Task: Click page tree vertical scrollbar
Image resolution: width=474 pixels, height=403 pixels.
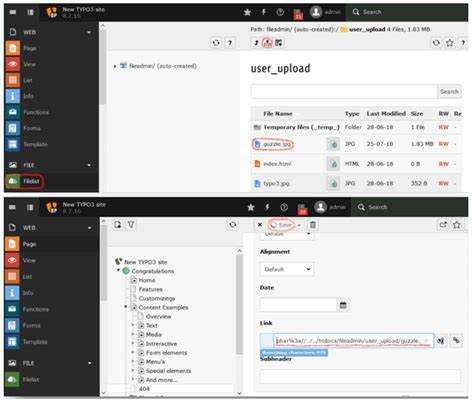Action: (239, 305)
